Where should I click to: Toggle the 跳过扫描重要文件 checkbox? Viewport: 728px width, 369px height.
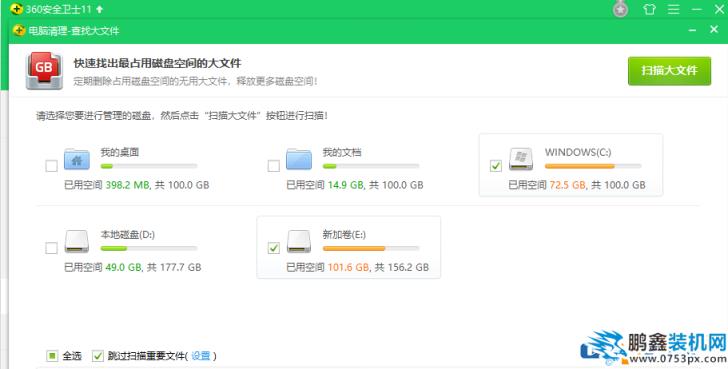(98, 356)
